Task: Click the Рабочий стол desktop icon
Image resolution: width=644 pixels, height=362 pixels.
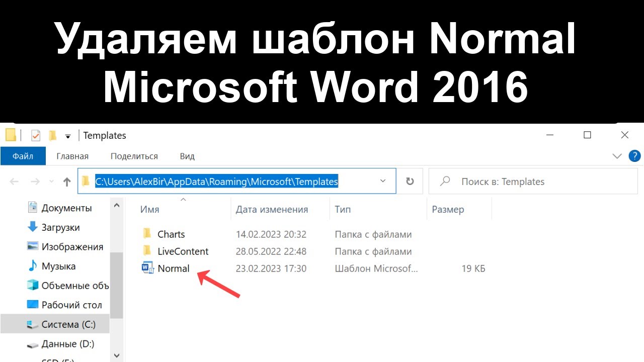Action: 33,305
